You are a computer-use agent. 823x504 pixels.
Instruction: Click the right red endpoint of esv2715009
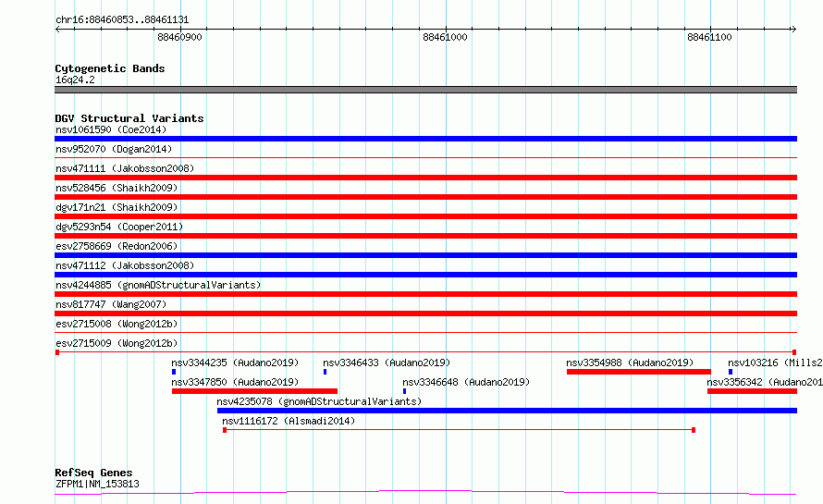[x=794, y=352]
